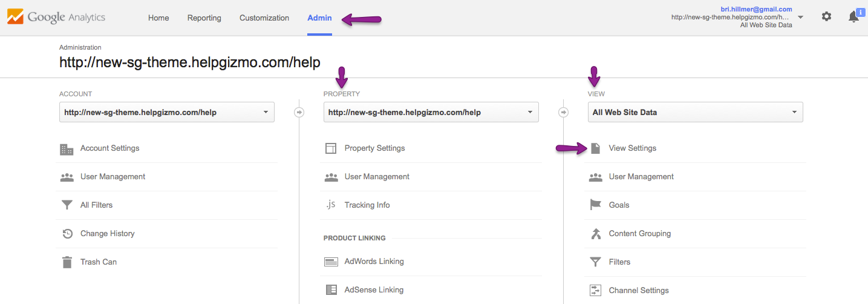Click the Change History clock icon

click(67, 234)
